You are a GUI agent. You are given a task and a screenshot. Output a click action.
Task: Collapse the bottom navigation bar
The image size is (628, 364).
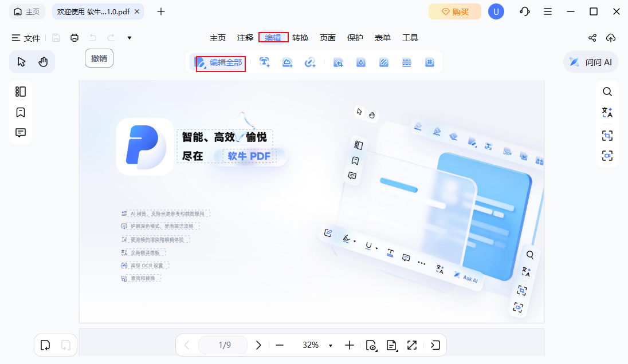(x=435, y=345)
